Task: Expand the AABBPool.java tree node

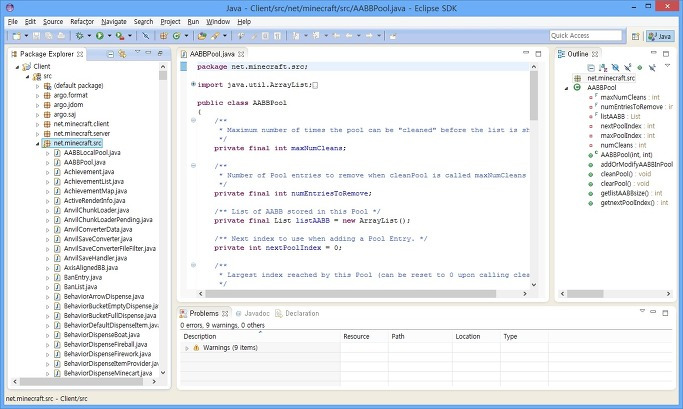Action: tap(47, 162)
